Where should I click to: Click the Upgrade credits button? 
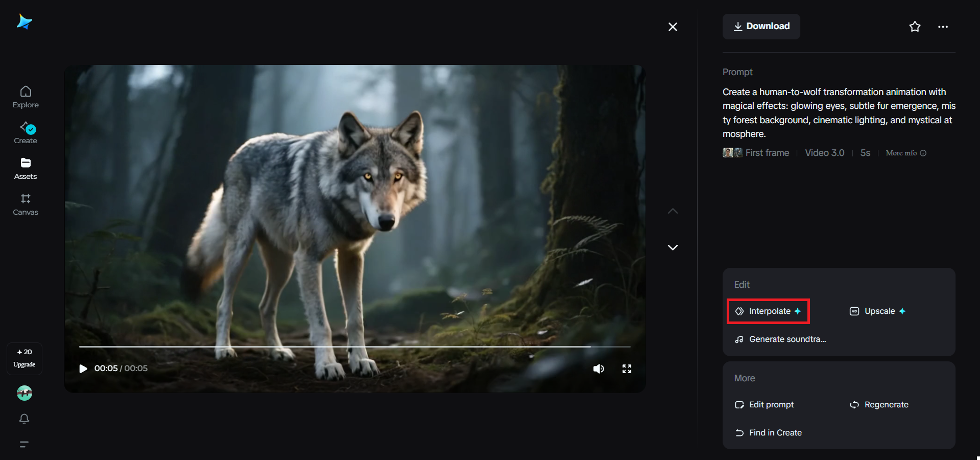pos(25,358)
